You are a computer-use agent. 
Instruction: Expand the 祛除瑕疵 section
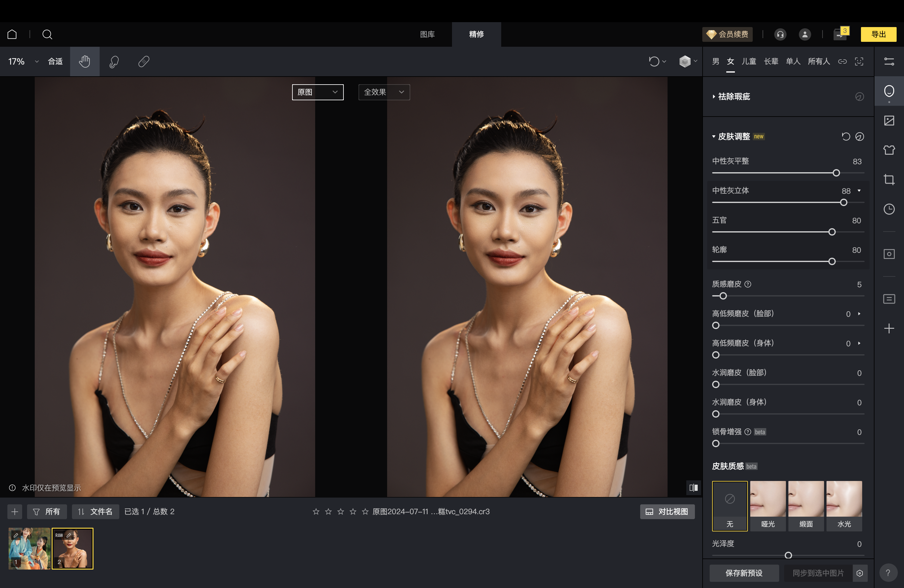[x=733, y=97]
